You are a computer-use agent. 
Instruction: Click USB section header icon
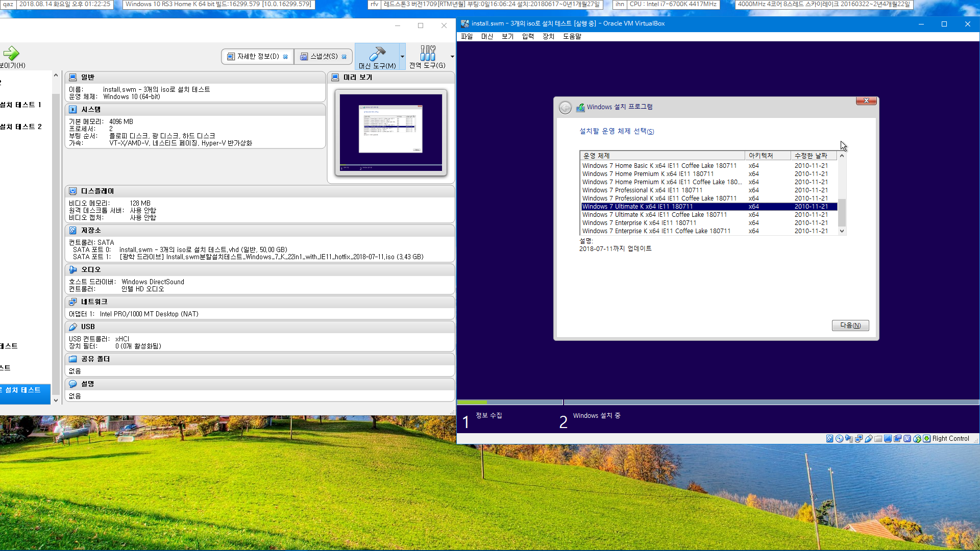(73, 327)
